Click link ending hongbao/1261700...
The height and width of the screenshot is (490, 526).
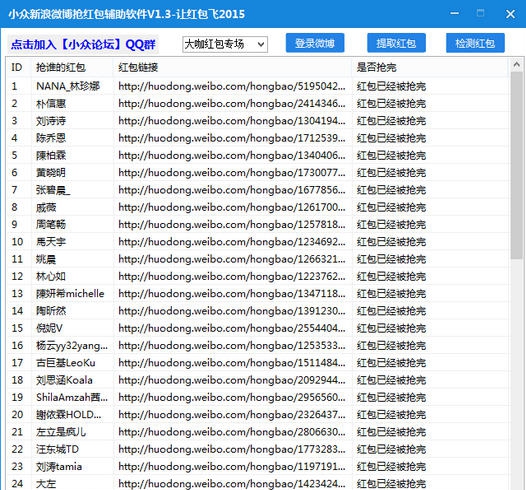tap(232, 208)
